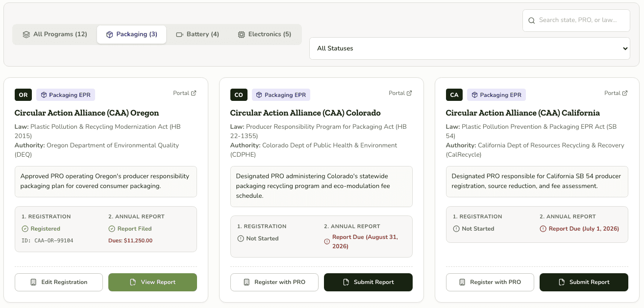
Task: Click the box icon in Colorado's Packaging EPR tag
Action: (x=259, y=95)
